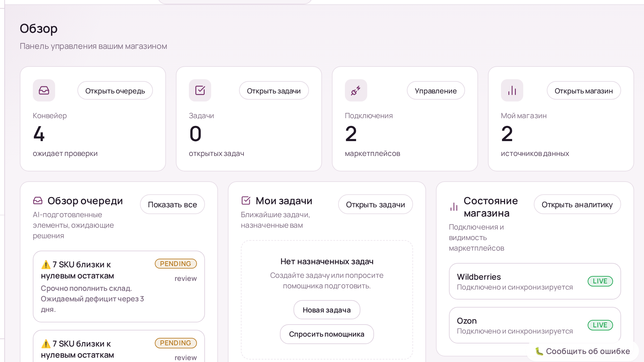Click the Мой магазин bar chart icon
The image size is (644, 362).
(x=512, y=90)
